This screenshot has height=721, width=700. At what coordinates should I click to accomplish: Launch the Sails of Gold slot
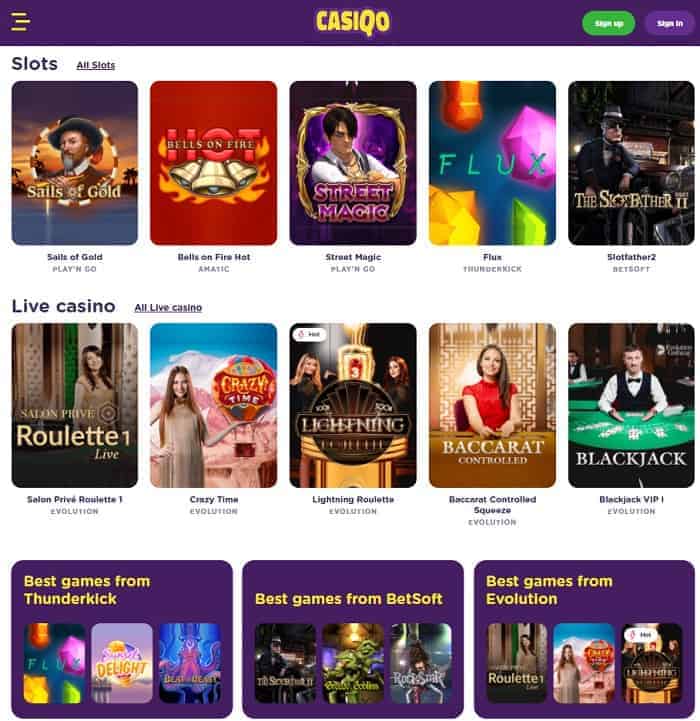pyautogui.click(x=75, y=163)
